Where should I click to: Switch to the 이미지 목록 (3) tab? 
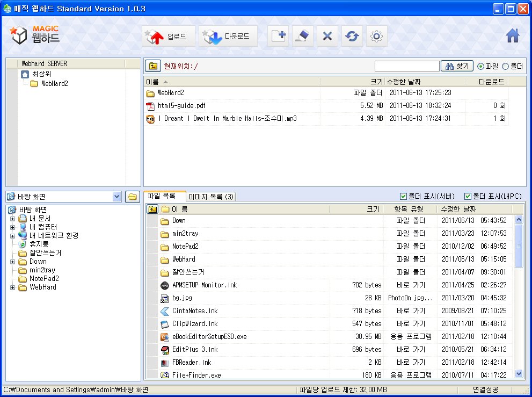[211, 197]
